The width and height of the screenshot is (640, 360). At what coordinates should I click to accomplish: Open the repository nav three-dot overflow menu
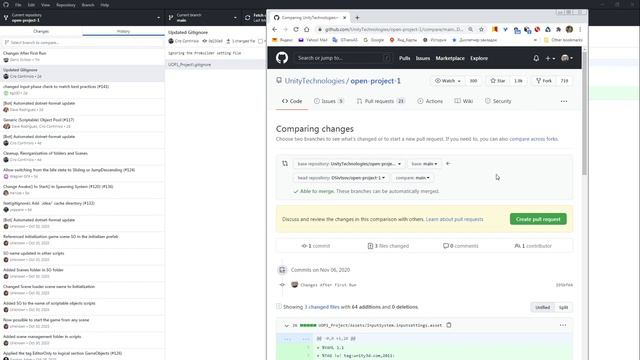564,101
